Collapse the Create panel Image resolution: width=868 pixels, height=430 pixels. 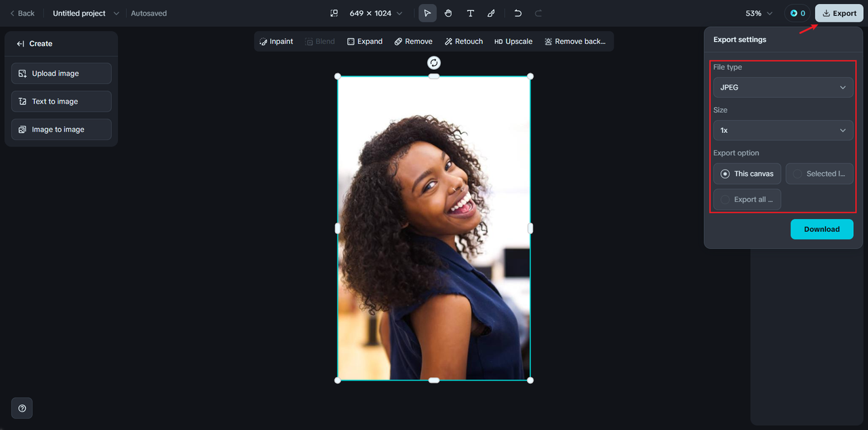pyautogui.click(x=21, y=43)
